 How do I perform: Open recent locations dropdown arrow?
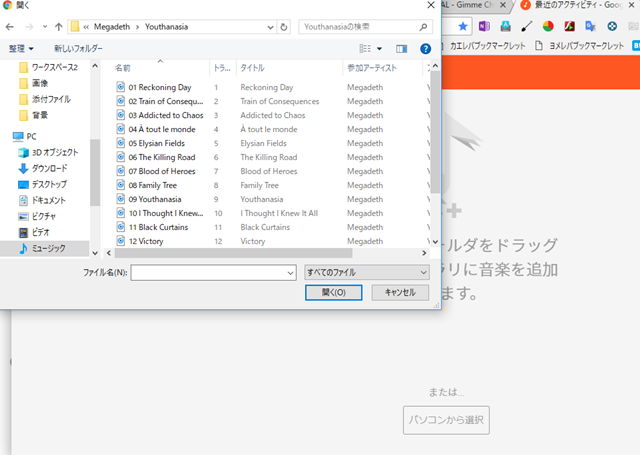(x=45, y=27)
